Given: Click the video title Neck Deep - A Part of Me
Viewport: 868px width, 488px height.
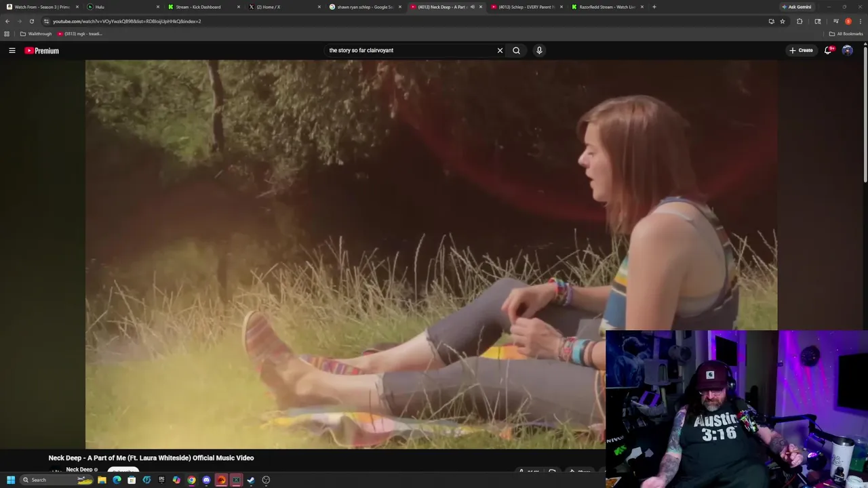Looking at the screenshot, I should coord(151,458).
